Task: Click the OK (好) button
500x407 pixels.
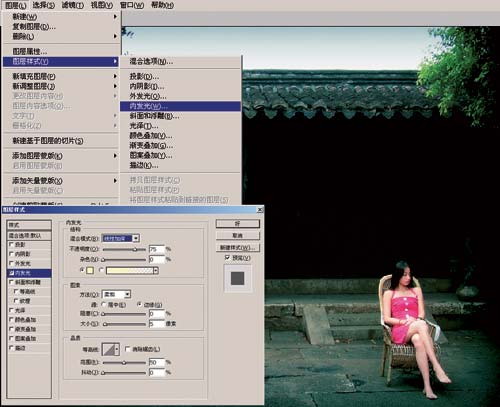Action: click(x=238, y=223)
